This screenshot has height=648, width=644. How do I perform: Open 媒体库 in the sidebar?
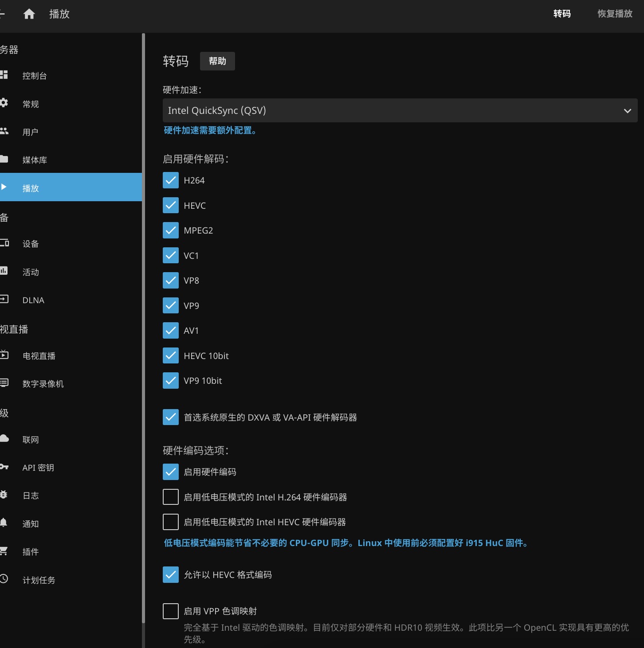click(x=71, y=160)
